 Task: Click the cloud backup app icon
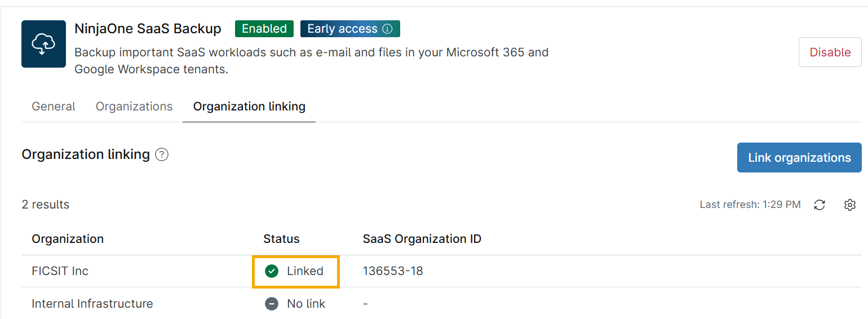pyautogui.click(x=43, y=44)
